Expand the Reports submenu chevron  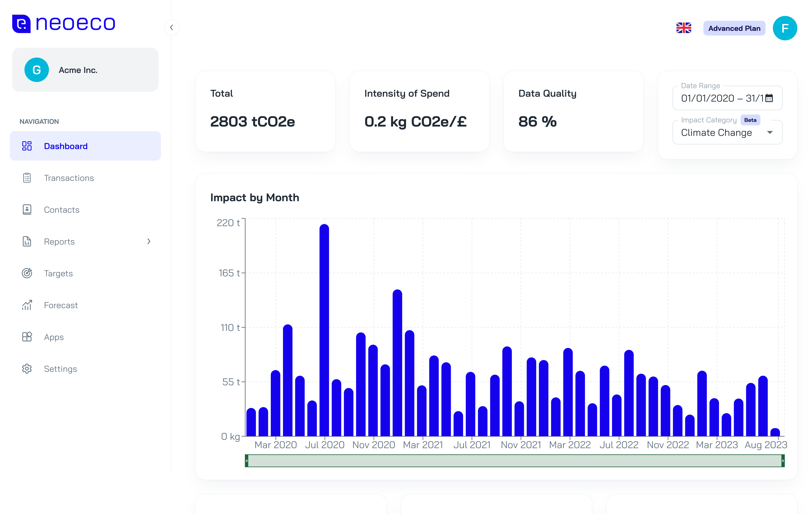[x=149, y=241]
